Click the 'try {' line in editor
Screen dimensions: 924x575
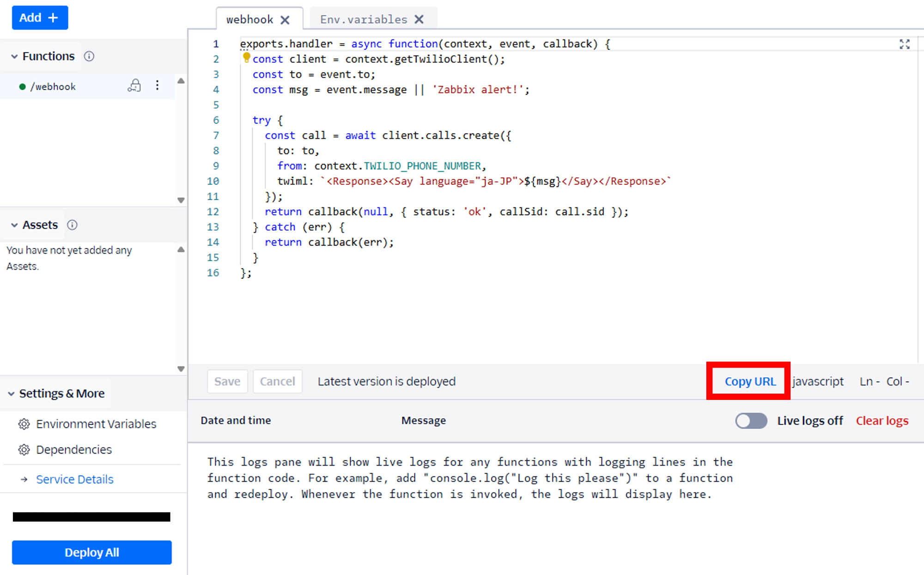click(267, 120)
